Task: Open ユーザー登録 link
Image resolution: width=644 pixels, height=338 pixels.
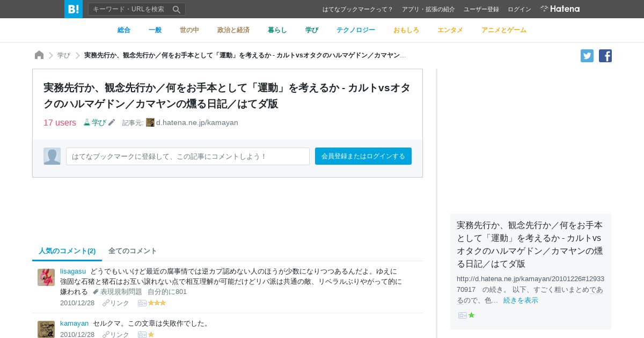Action: click(481, 9)
